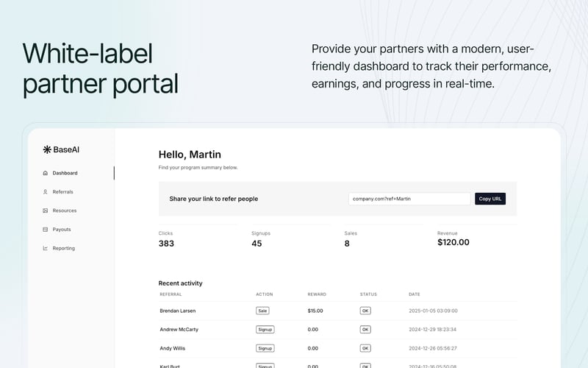Click the REWARD column header
Viewport: 588px width, 368px height.
pos(317,294)
